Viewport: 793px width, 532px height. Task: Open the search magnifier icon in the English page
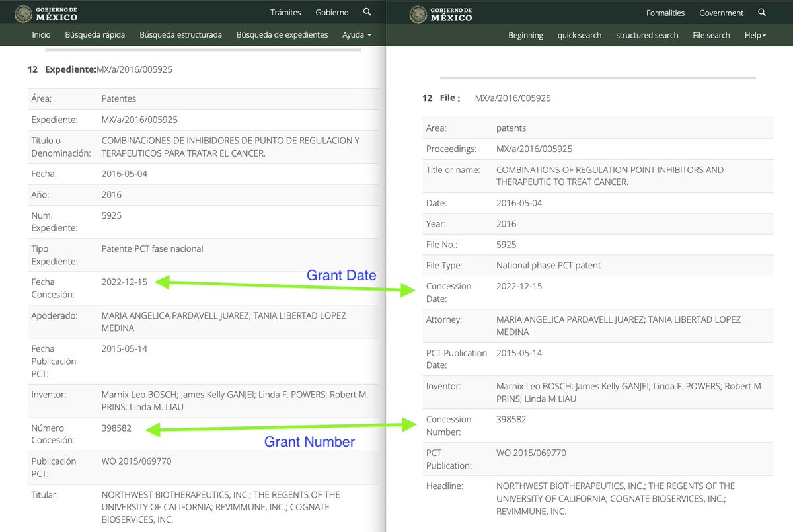(762, 13)
